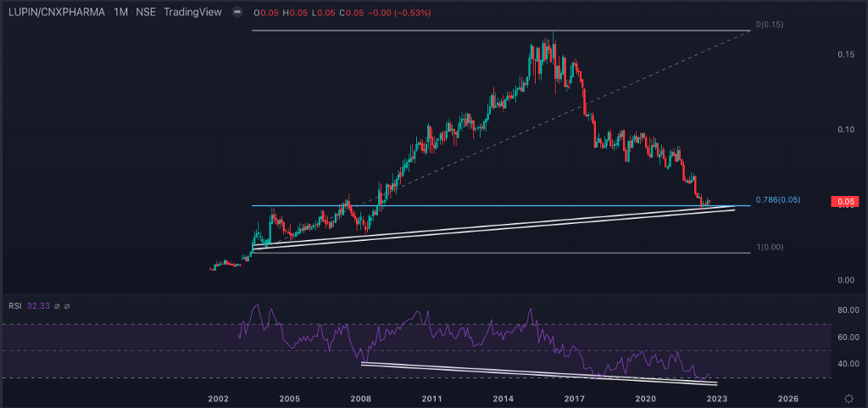Click the 2023 time axis label

point(717,399)
